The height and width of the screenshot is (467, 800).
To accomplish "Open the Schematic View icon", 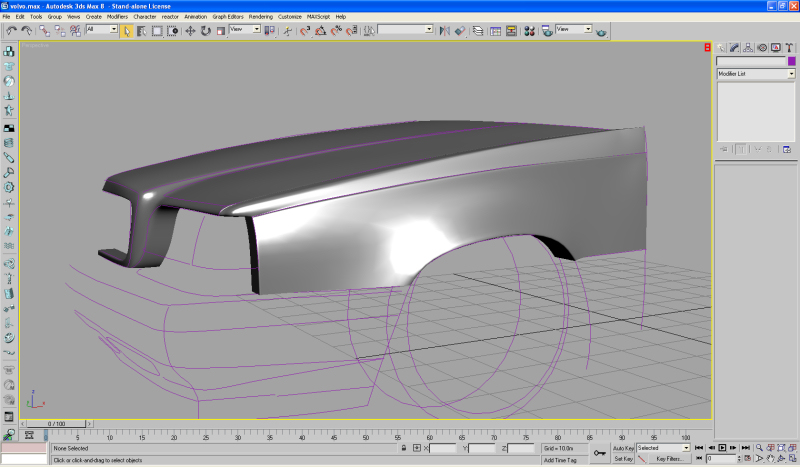I will pos(511,31).
